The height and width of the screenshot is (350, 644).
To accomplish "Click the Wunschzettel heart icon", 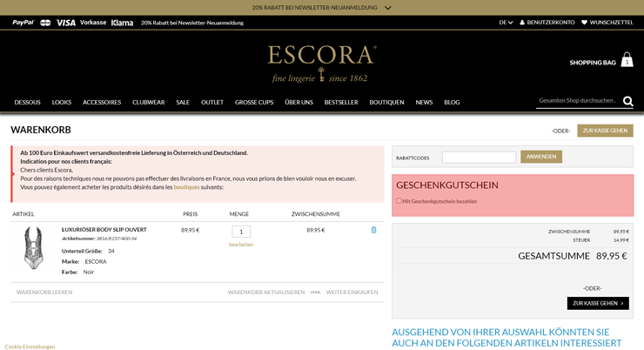I will point(584,23).
